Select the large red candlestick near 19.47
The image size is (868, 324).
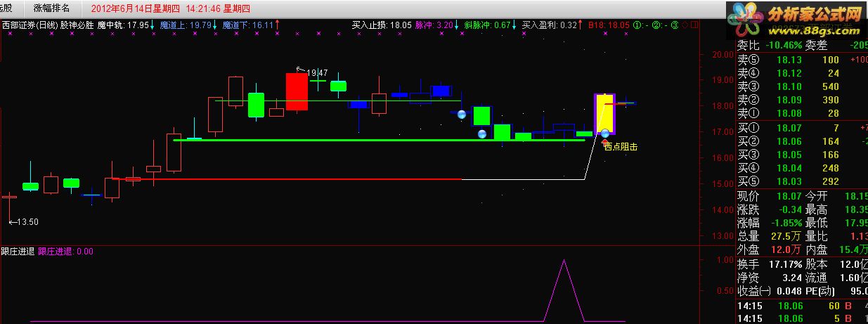pyautogui.click(x=297, y=91)
